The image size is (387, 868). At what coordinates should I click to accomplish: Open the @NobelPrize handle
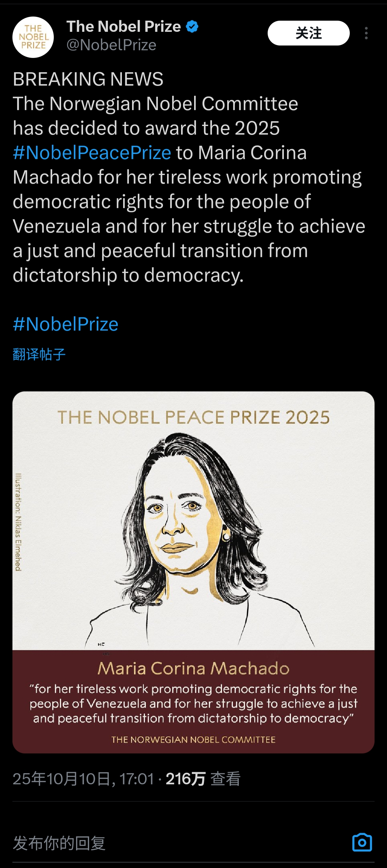pos(111,45)
